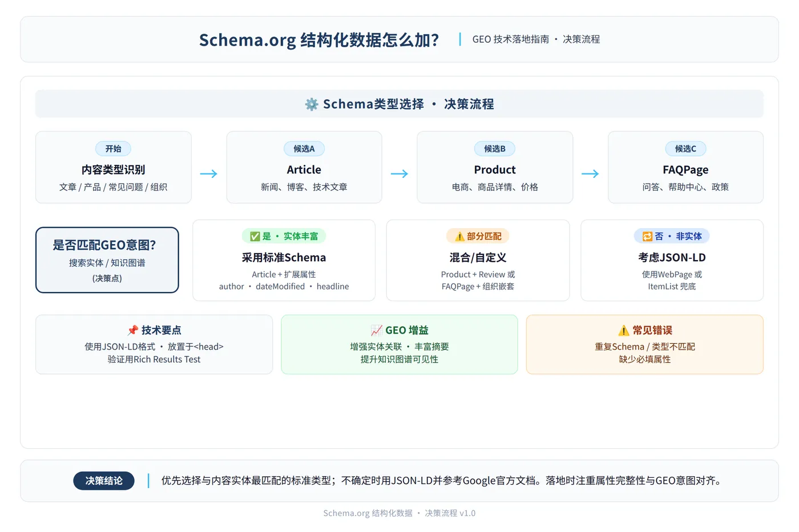
Task: Click the warning icon beside 常见错误
Action: click(x=624, y=330)
